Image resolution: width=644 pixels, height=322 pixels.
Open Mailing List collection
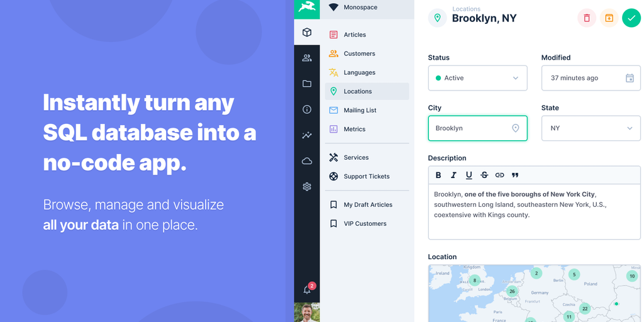tap(367, 111)
